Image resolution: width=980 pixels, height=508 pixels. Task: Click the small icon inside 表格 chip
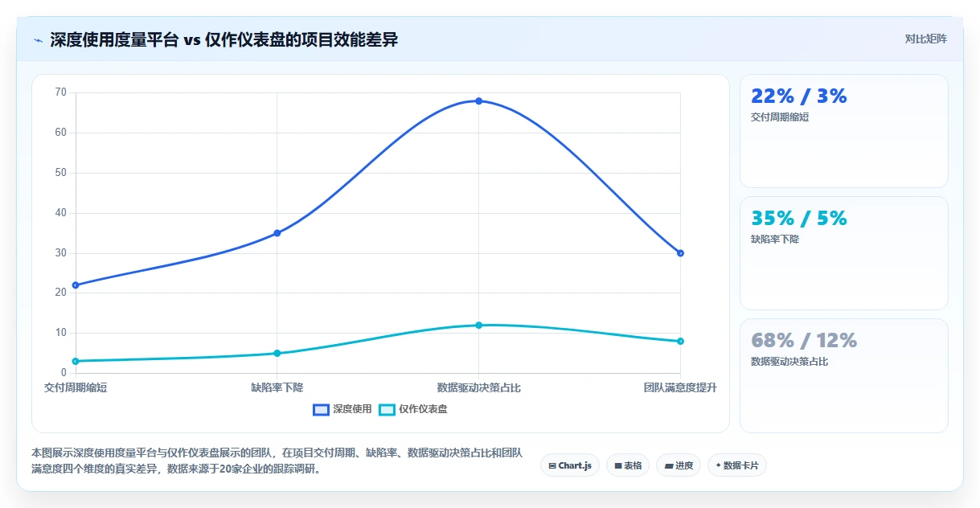coord(618,465)
